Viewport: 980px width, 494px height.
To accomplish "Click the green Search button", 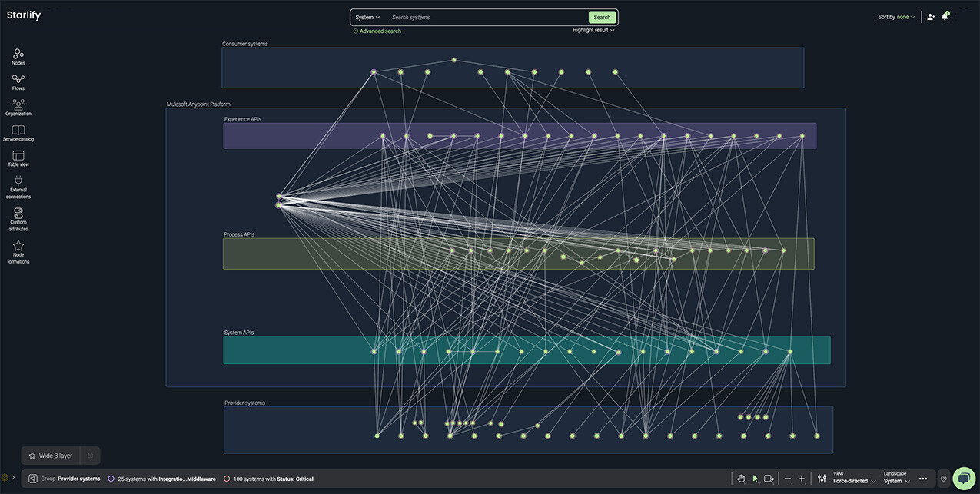I will tap(602, 17).
